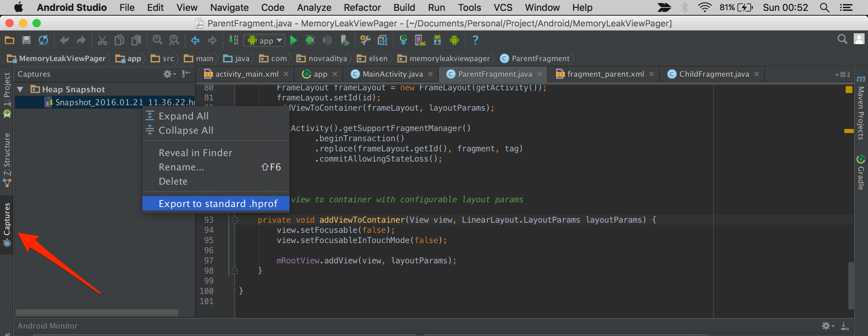Close the ParentFragment.java tab
Screen dimensions: 868x336
click(x=540, y=74)
